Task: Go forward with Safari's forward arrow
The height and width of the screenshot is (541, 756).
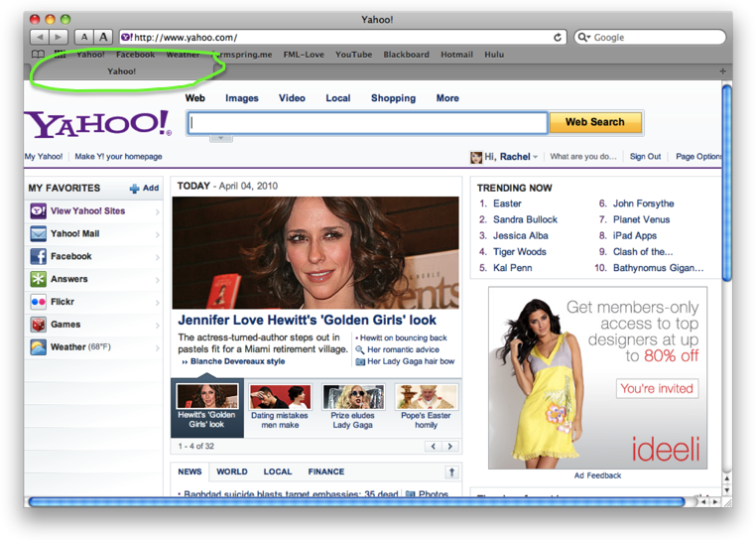Action: (59, 37)
